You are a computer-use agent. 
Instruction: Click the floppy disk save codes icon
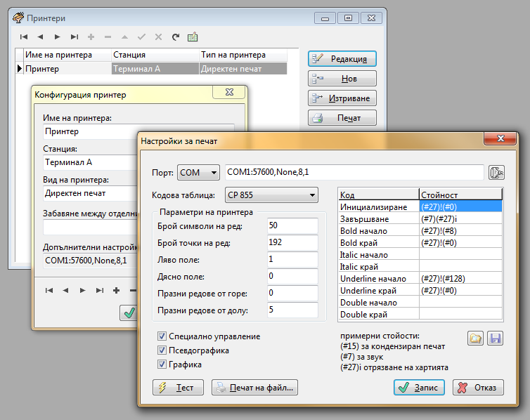point(495,339)
